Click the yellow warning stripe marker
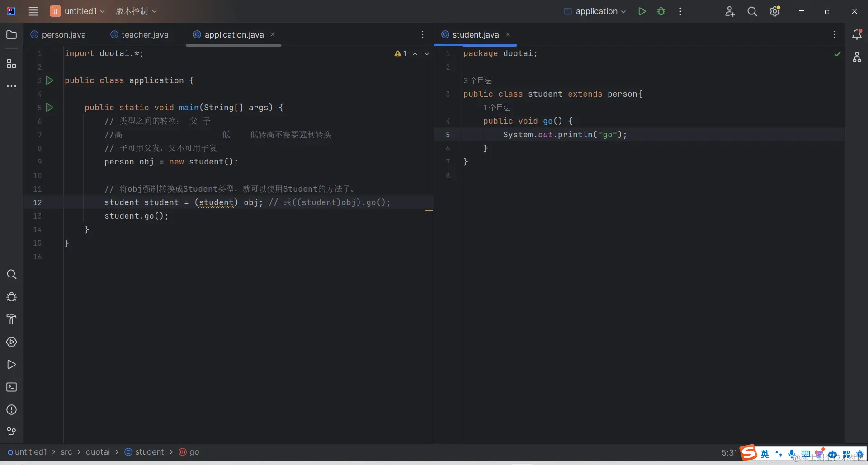 coord(429,211)
